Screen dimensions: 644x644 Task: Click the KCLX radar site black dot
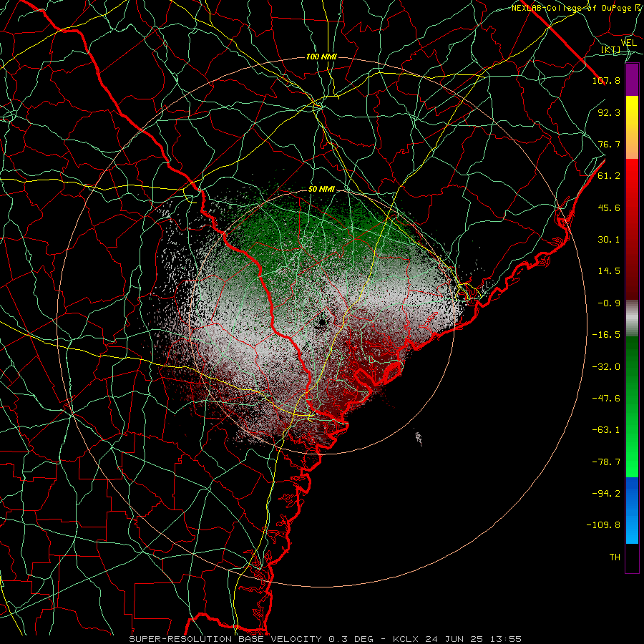point(321,322)
